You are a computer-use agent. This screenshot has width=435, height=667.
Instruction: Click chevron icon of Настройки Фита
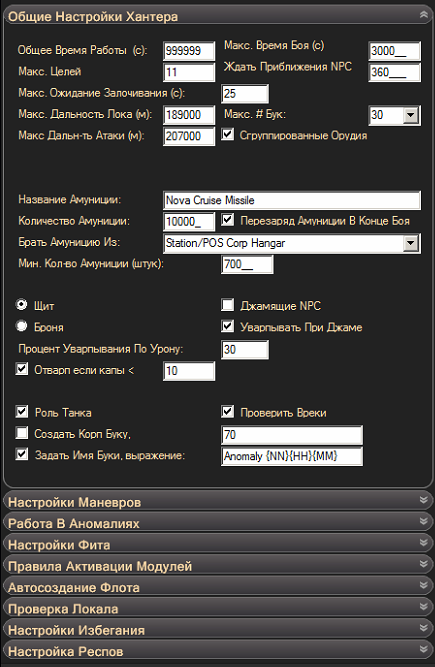[x=423, y=542]
